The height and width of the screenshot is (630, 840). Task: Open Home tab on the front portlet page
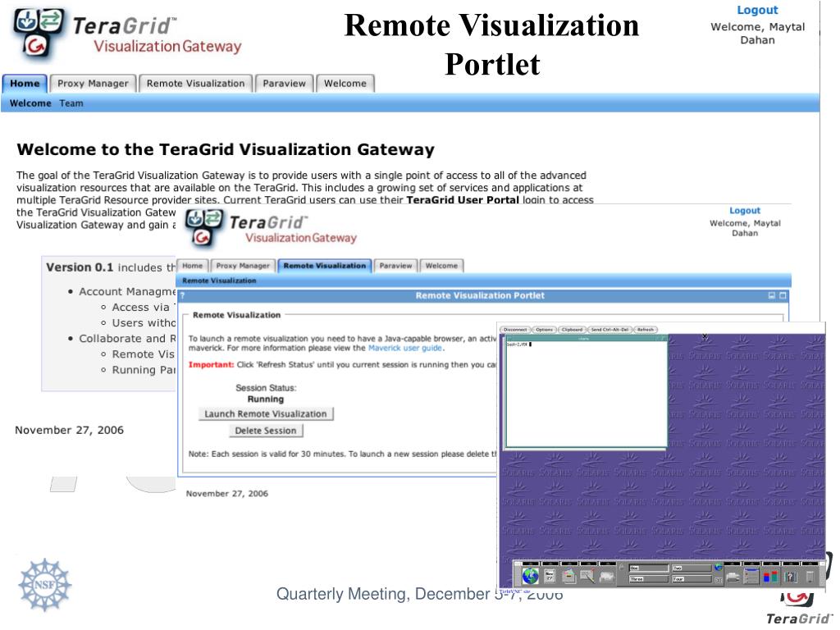192,266
